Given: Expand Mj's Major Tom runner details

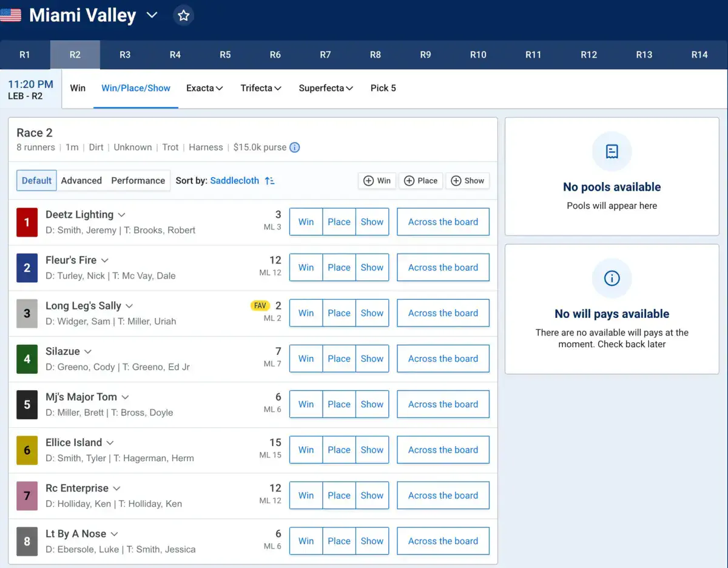Looking at the screenshot, I should [x=125, y=397].
